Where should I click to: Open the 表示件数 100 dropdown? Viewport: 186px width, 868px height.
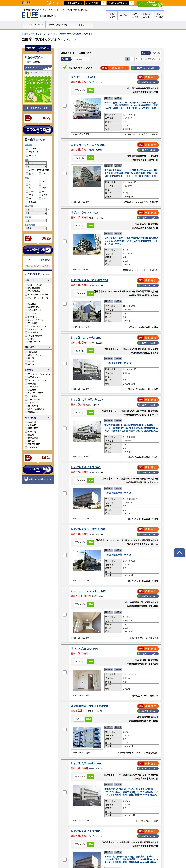(x=156, y=53)
